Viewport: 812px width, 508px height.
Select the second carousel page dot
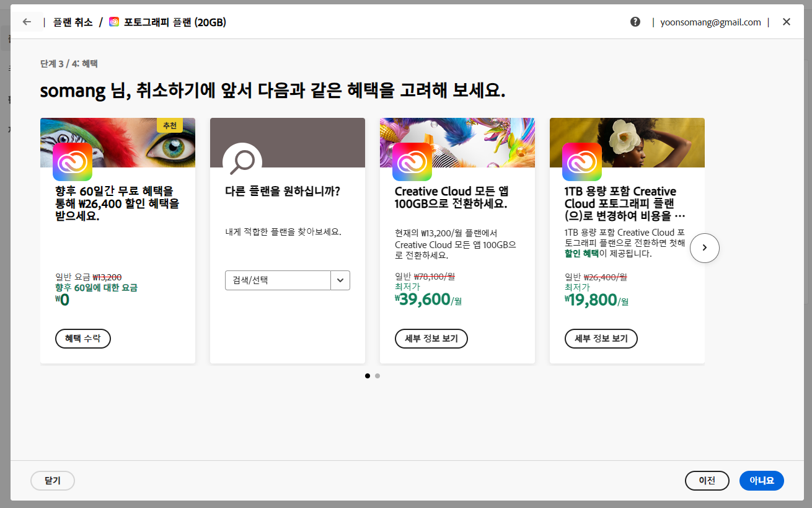tap(377, 375)
